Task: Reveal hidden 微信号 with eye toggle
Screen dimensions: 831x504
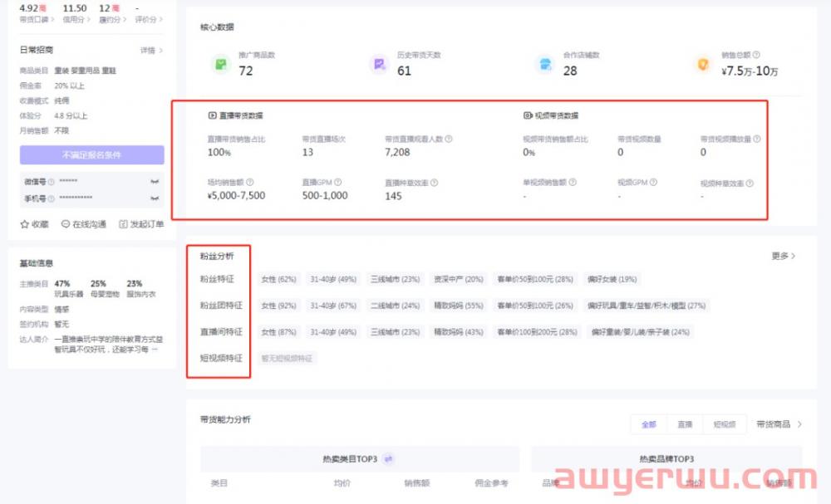Action: (155, 182)
